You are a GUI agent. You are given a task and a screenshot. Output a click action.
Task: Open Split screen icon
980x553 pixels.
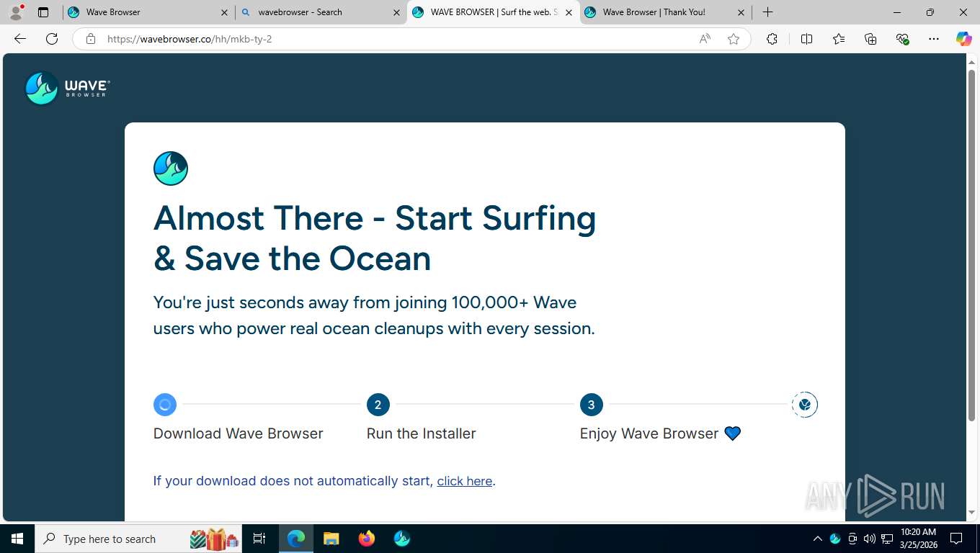806,39
